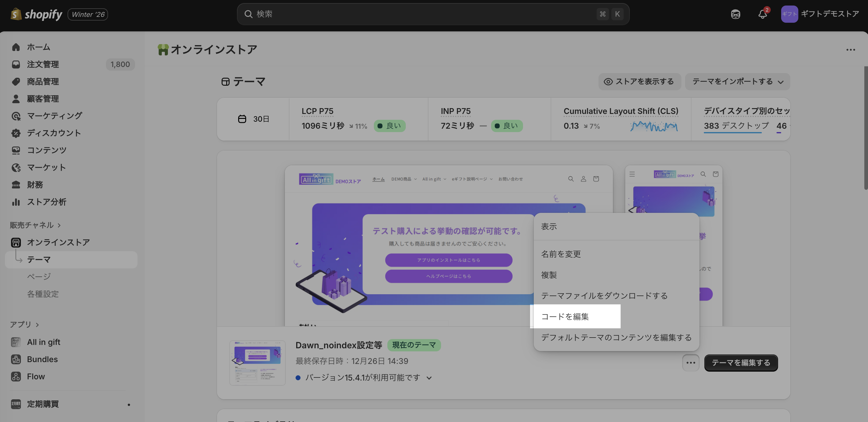Click the 検索 search field
The width and height of the screenshot is (868, 422).
(x=421, y=14)
